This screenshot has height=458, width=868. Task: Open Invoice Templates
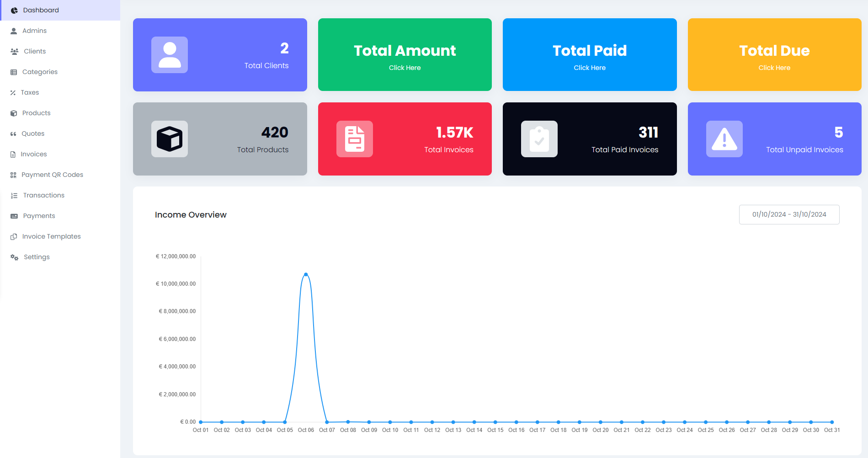(x=60, y=236)
